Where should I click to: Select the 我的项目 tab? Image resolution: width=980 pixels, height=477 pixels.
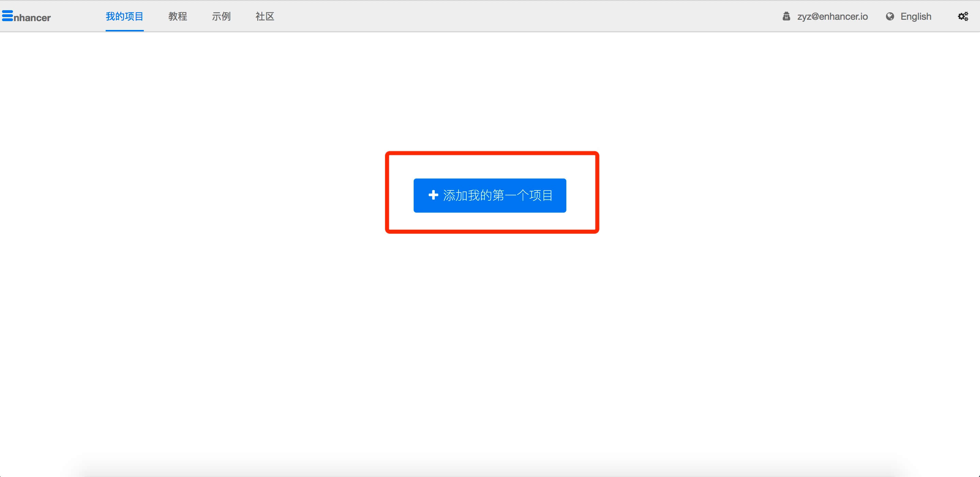(x=124, y=16)
